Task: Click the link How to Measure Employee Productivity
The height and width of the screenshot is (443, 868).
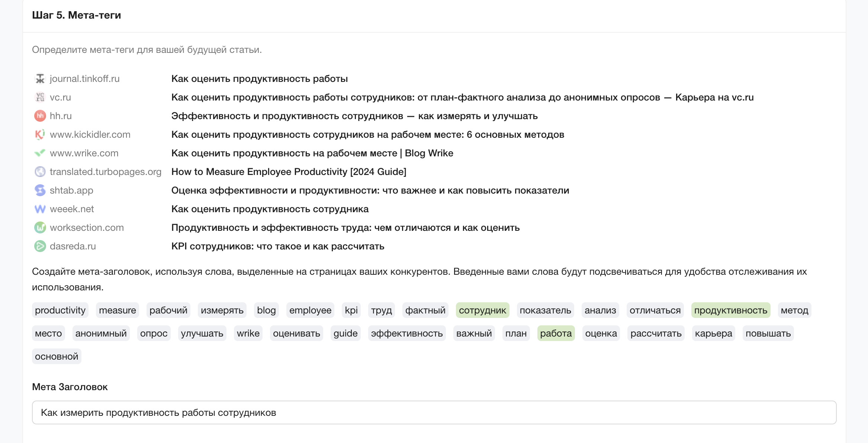Action: tap(289, 172)
